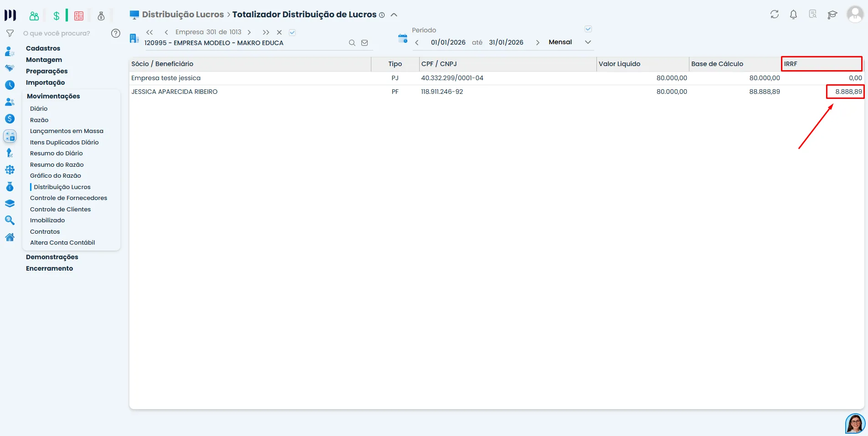Open the green dollar sign module

click(56, 16)
